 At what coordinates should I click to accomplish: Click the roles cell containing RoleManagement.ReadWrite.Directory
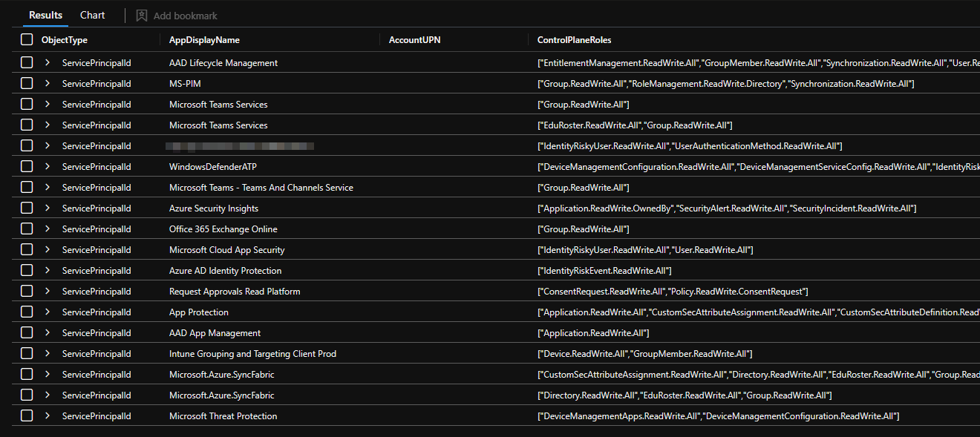click(x=725, y=84)
